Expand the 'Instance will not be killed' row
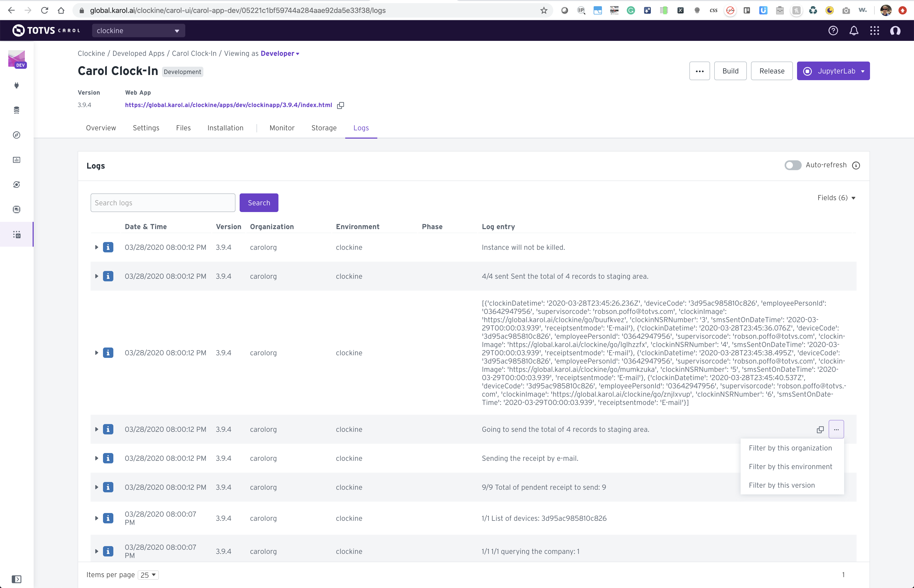This screenshot has width=914, height=588. 97,247
